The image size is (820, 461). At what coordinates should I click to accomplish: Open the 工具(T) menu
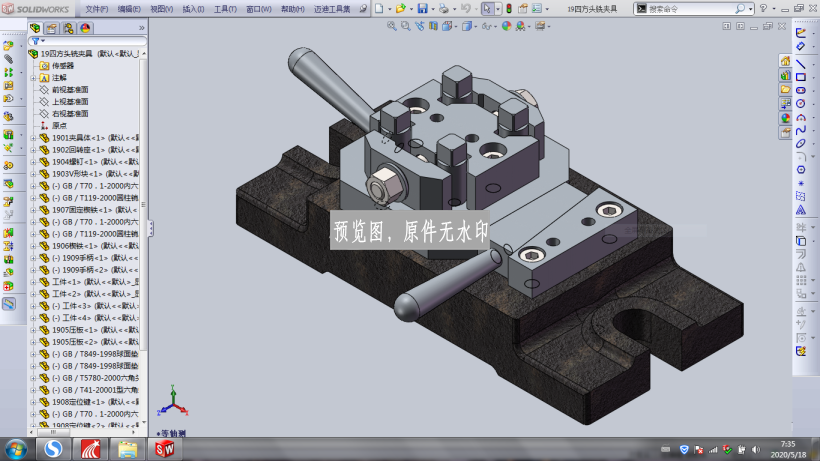tap(225, 9)
